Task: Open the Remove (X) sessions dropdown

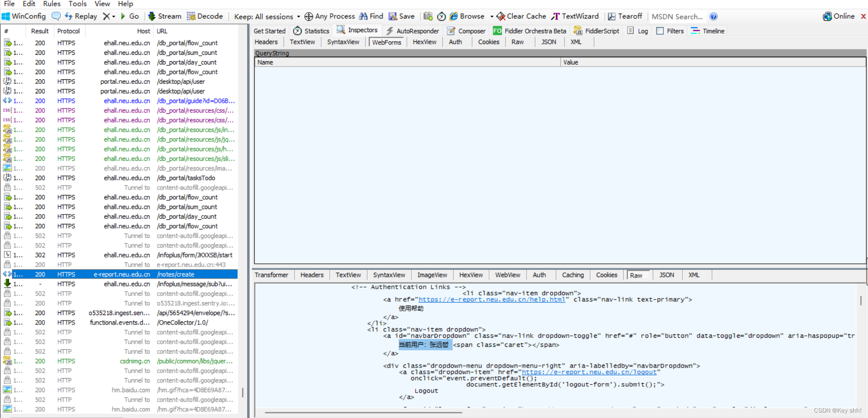Action: click(109, 16)
